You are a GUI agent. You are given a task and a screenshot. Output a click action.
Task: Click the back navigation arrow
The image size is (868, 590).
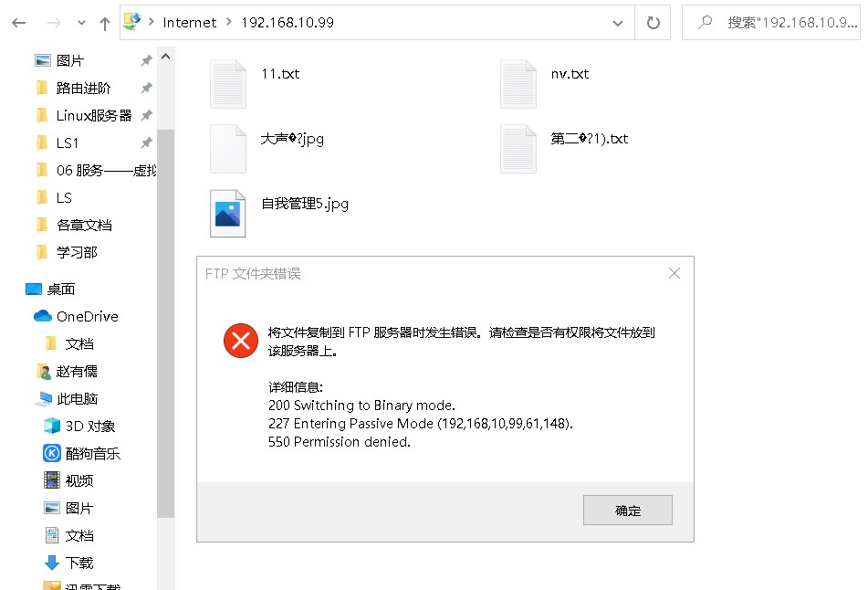click(x=19, y=23)
